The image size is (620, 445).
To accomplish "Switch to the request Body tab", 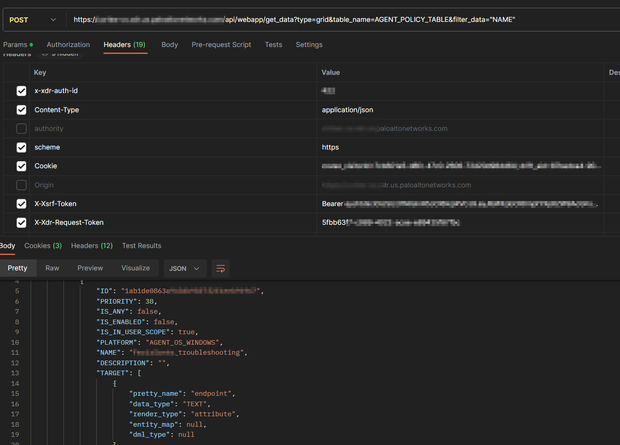I will [x=170, y=45].
